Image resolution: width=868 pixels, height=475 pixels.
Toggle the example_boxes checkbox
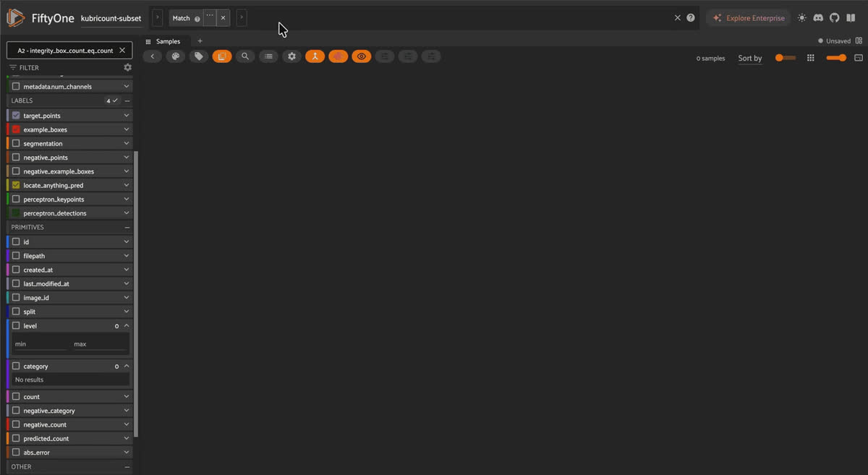click(16, 129)
